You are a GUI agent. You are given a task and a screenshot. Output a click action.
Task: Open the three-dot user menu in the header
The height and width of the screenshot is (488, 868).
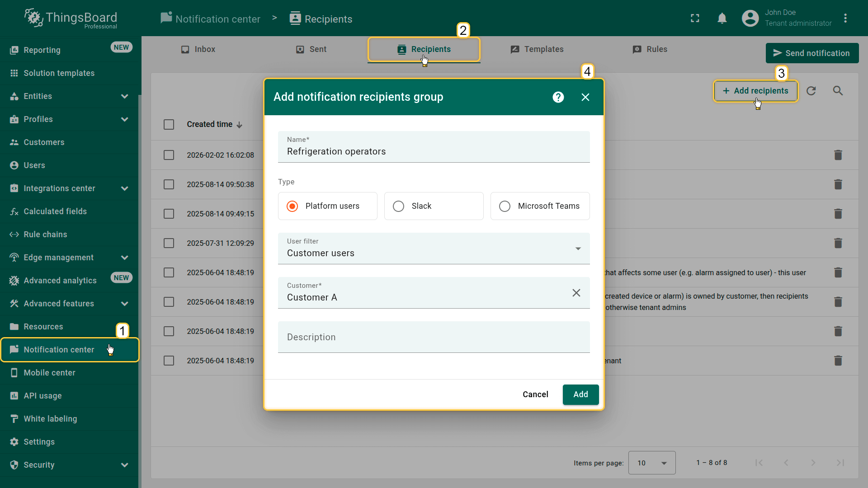pos(845,19)
